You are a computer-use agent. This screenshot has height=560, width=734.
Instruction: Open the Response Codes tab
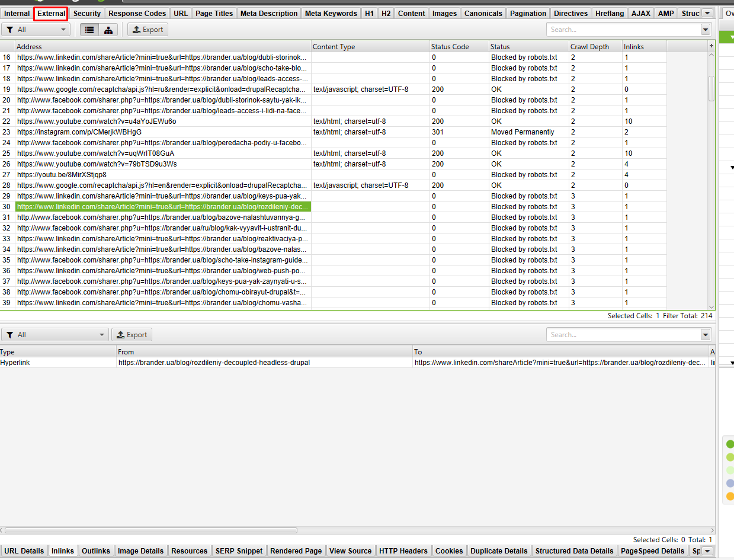[x=137, y=13]
